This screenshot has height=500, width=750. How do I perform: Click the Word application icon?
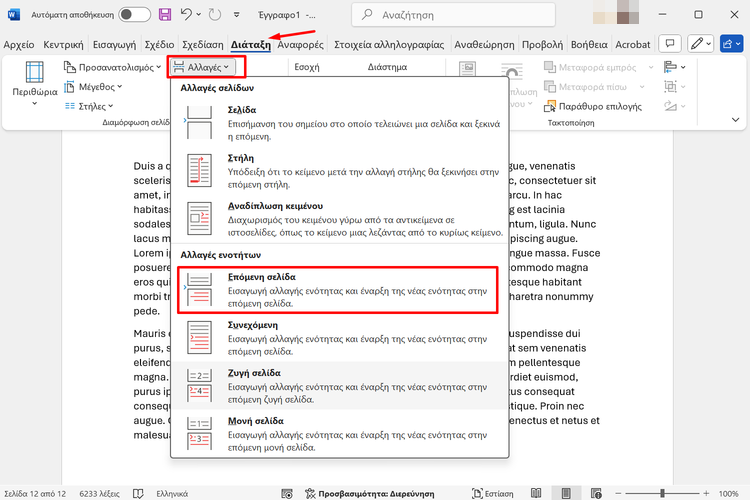(14, 15)
